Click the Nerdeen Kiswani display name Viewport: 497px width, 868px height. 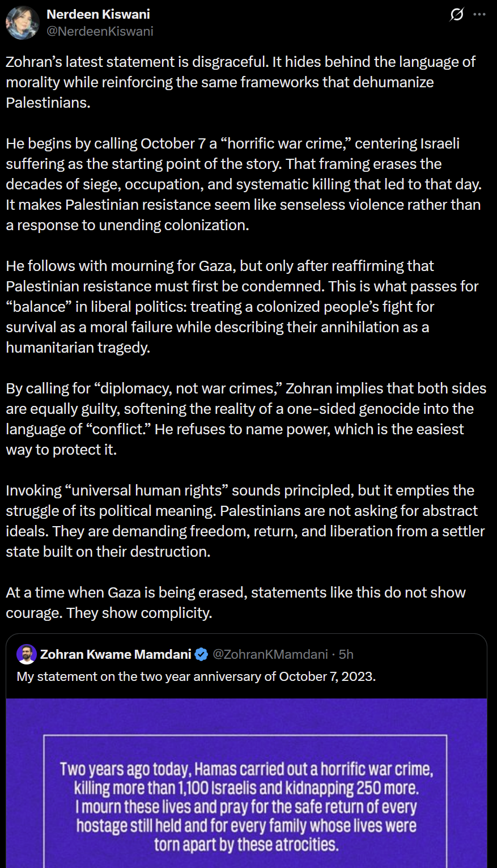coord(98,14)
